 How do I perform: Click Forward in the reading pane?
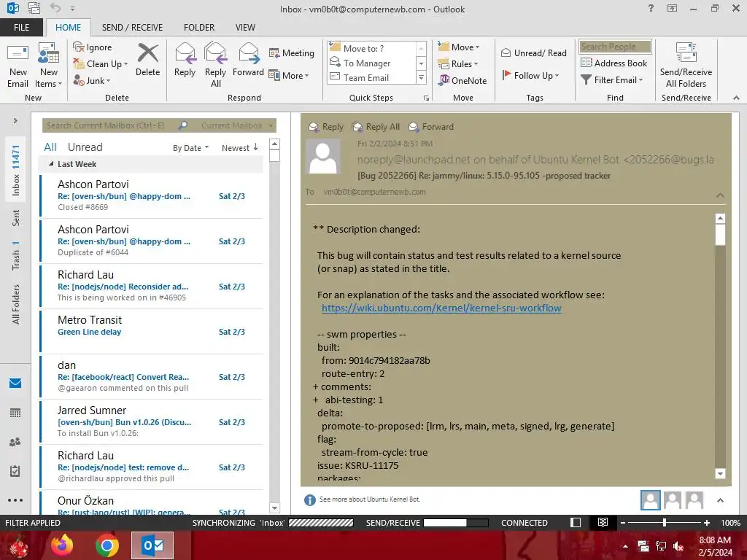[x=431, y=127]
